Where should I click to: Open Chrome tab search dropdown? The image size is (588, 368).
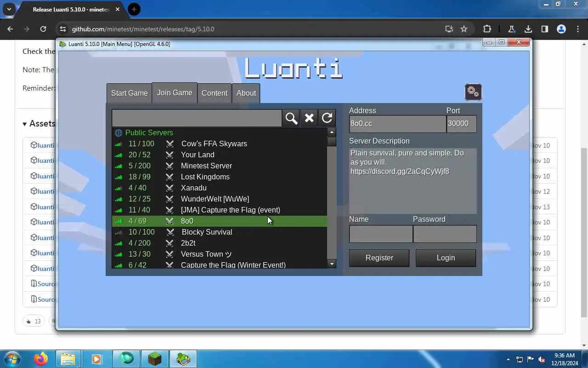pyautogui.click(x=9, y=9)
